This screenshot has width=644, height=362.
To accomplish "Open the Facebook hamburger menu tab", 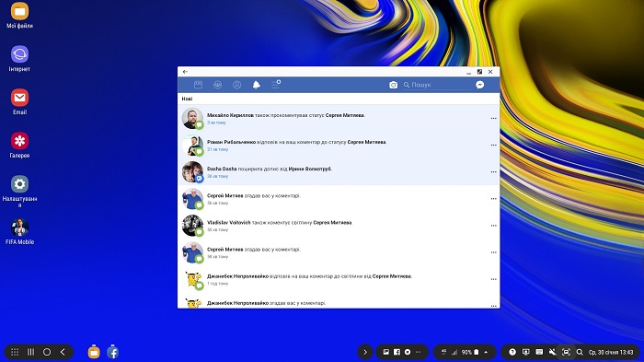I will click(276, 85).
